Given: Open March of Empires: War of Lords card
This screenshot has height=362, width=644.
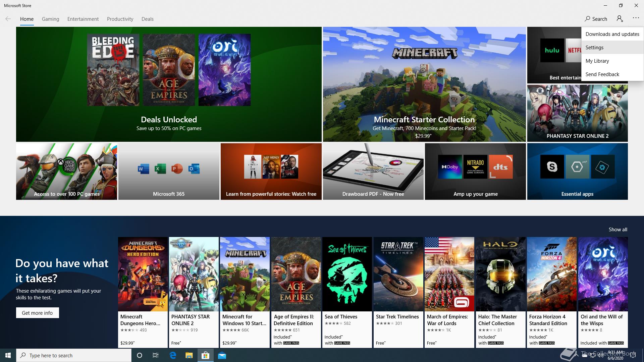Looking at the screenshot, I should pos(449,292).
